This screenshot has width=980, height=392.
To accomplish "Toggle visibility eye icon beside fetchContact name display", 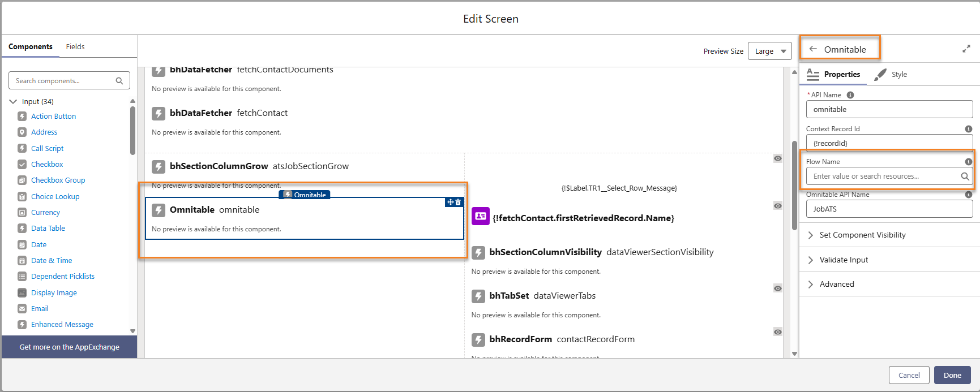I will point(778,206).
